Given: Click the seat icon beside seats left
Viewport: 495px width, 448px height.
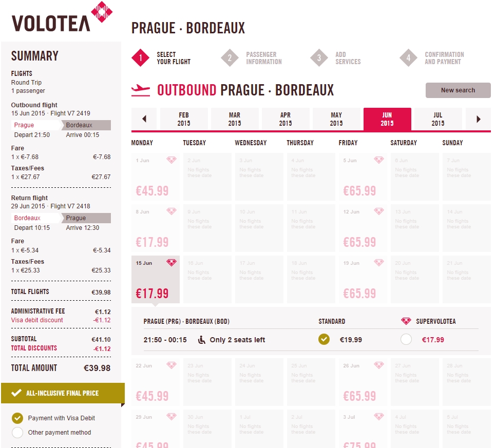Looking at the screenshot, I should click(x=201, y=340).
